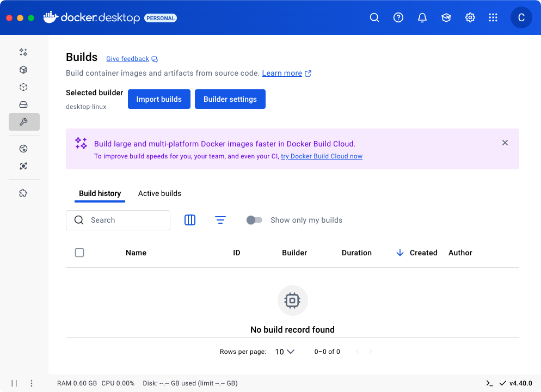
Task: Click the Name column header
Action: (136, 253)
